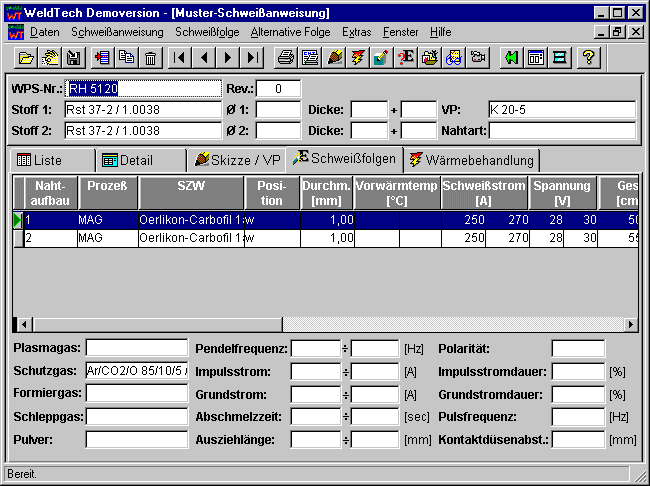Open the Schweißanweisung menu
Viewport: 650px width, 486px height.
[117, 32]
